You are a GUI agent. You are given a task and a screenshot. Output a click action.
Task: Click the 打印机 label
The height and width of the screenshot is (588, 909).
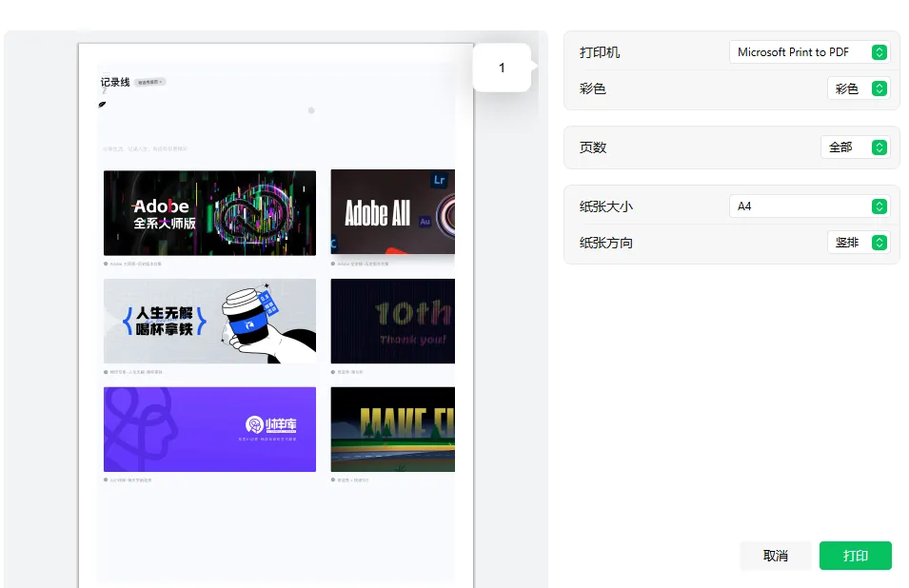pyautogui.click(x=600, y=52)
